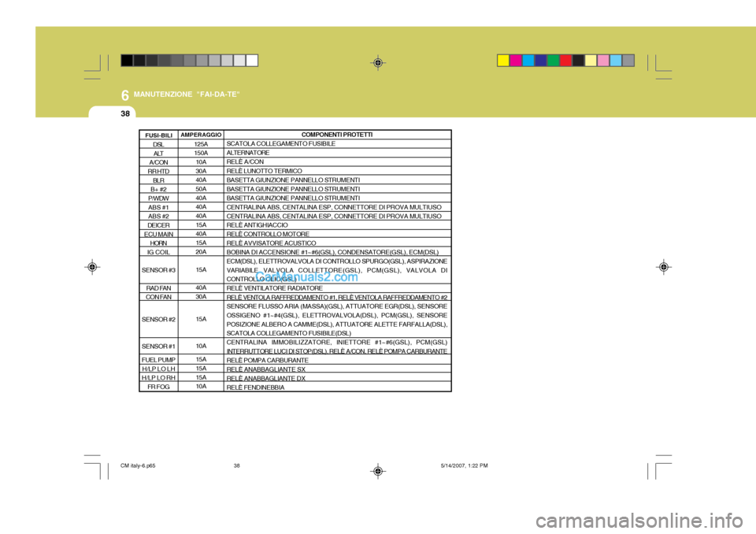
Task: Click the 'IG COIL' fuse cell
Action: (158, 252)
